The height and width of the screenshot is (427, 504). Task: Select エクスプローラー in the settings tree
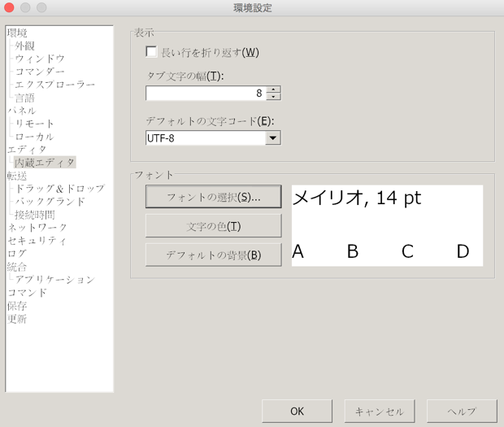[x=55, y=85]
